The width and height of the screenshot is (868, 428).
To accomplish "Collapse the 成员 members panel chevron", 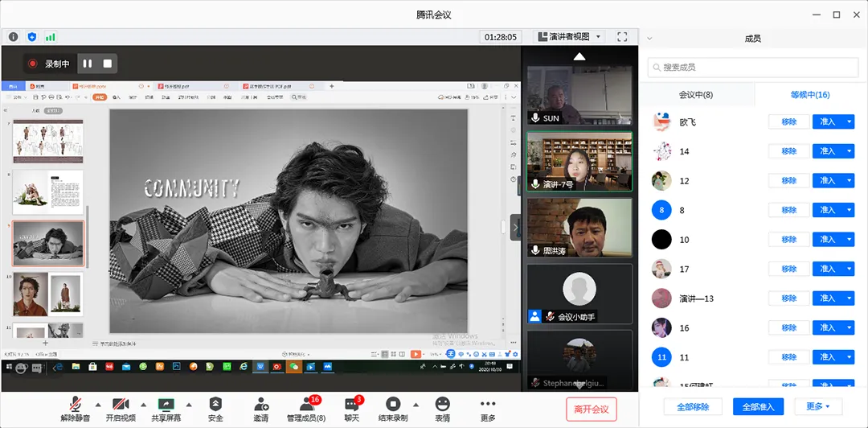I will [650, 39].
